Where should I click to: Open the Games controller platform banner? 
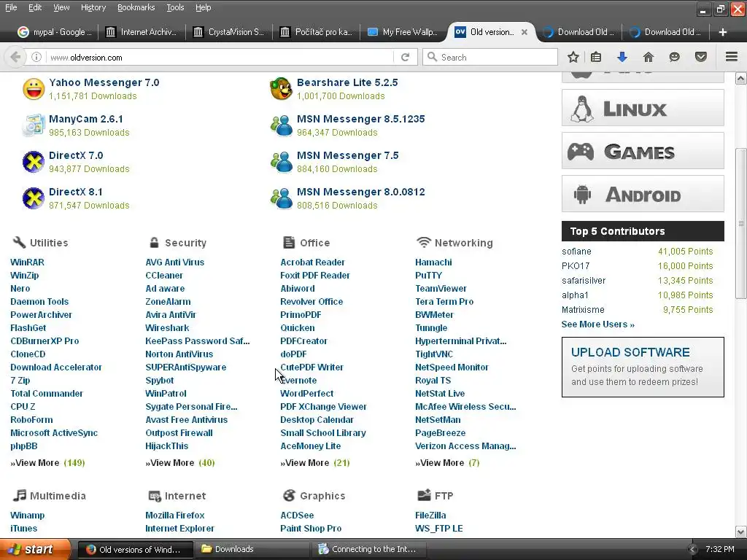pyautogui.click(x=643, y=151)
